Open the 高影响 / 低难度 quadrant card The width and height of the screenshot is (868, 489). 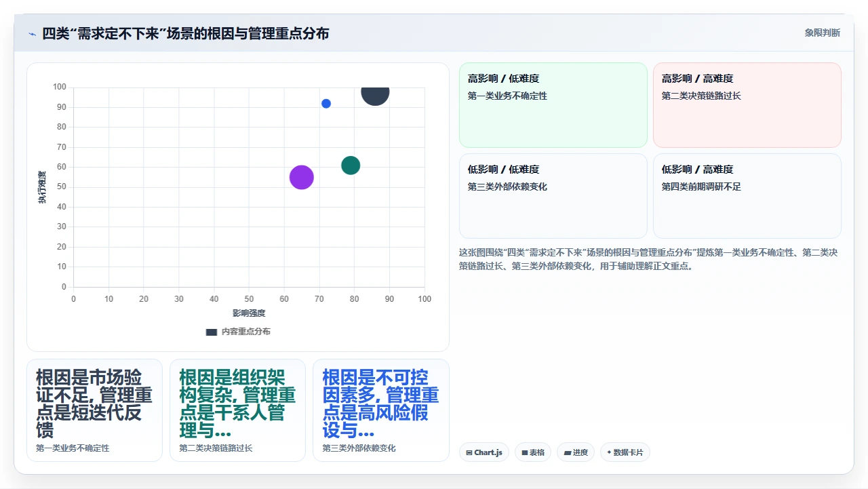pyautogui.click(x=553, y=105)
